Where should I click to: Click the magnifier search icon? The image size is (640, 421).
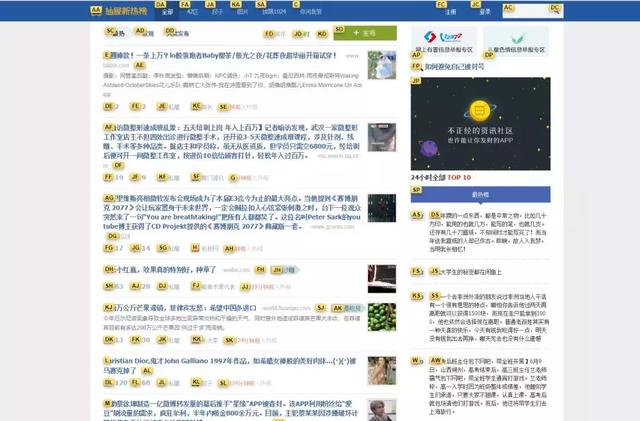(x=556, y=11)
